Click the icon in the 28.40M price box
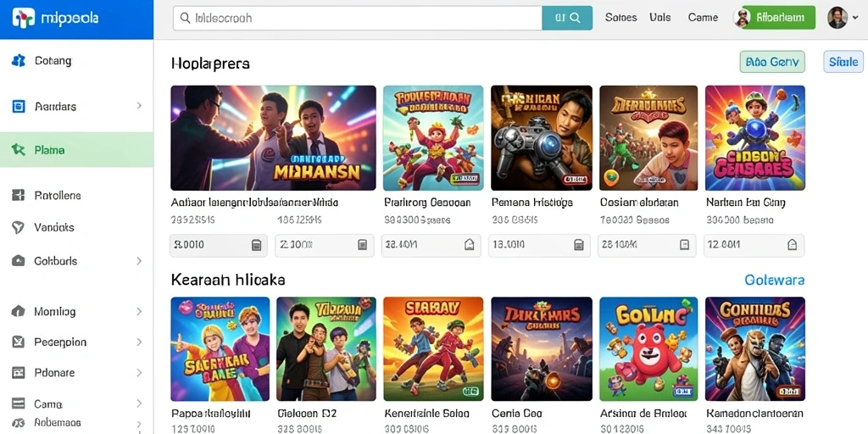Image resolution: width=868 pixels, height=434 pixels. click(469, 245)
